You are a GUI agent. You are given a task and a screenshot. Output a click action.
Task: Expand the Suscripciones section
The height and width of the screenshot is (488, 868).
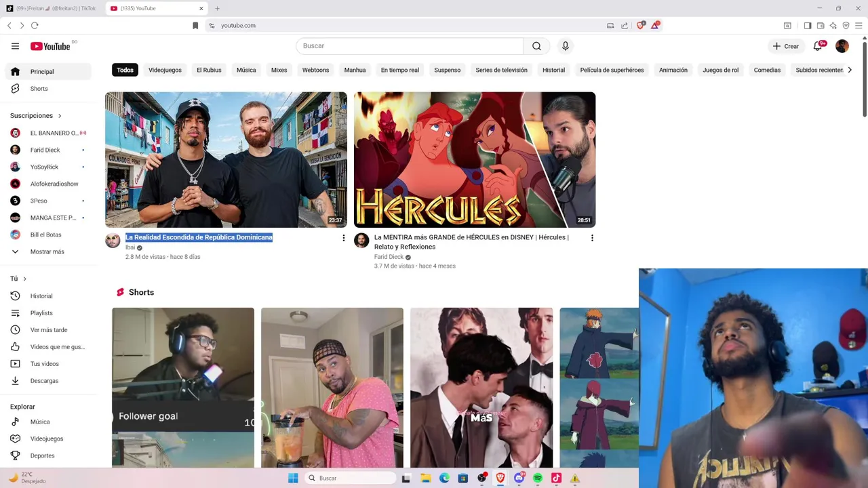point(36,116)
